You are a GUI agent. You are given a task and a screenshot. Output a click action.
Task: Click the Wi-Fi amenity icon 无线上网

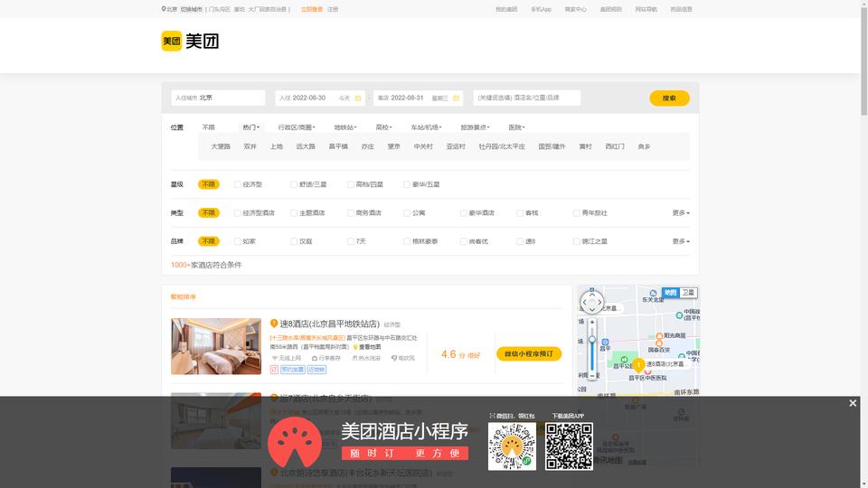275,358
